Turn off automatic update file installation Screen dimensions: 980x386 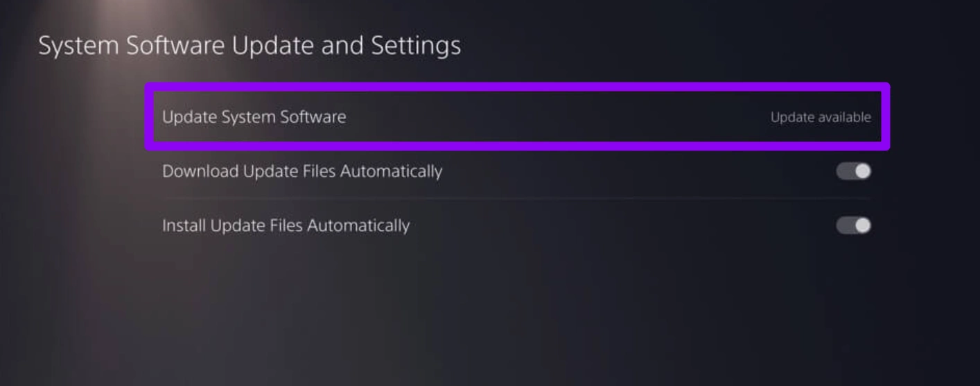853,225
